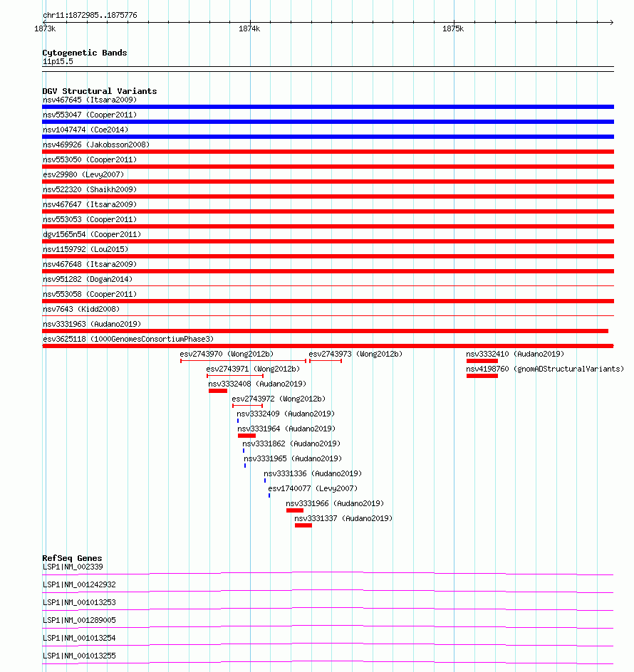This screenshot has height=672, width=634.
Task: Click the 1875k ruler tick label
Action: 453,28
